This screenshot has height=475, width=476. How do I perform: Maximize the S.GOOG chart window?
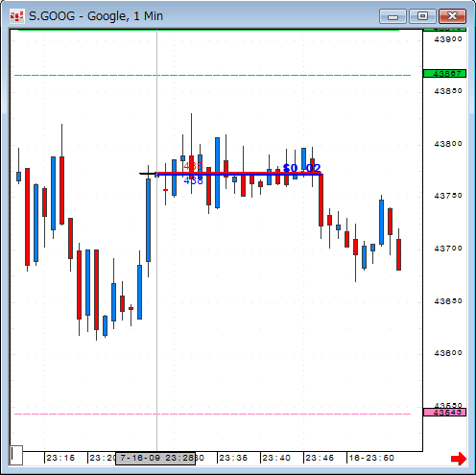pyautogui.click(x=422, y=16)
